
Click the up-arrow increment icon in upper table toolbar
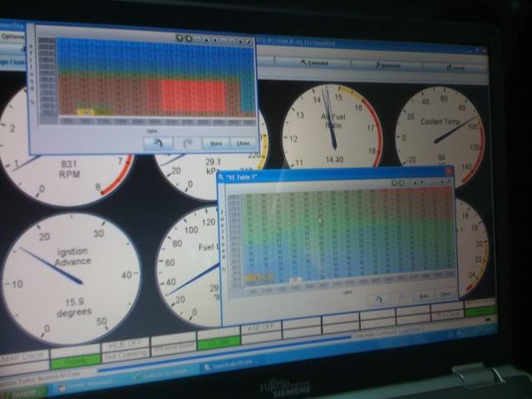click(x=206, y=40)
